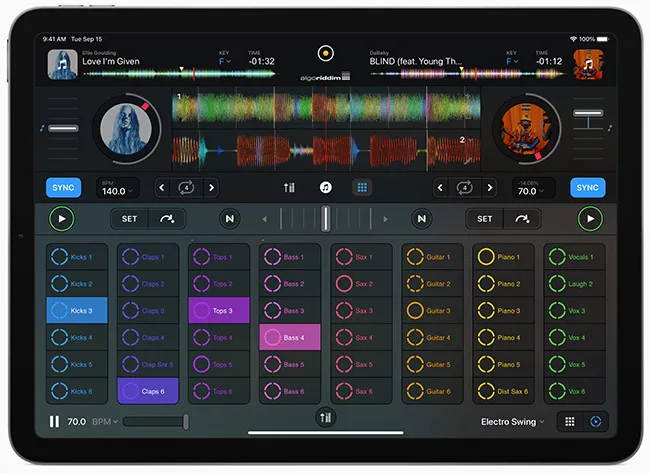Screen dimensions: 650x473
Task: Open the mixer/EQ icon in center toolbar
Action: tap(289, 188)
